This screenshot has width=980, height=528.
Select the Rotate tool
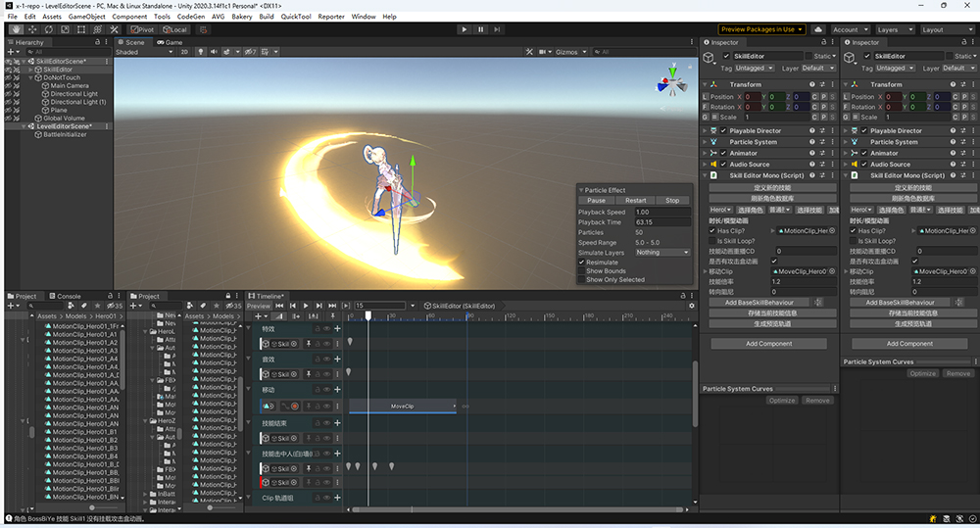tap(50, 29)
